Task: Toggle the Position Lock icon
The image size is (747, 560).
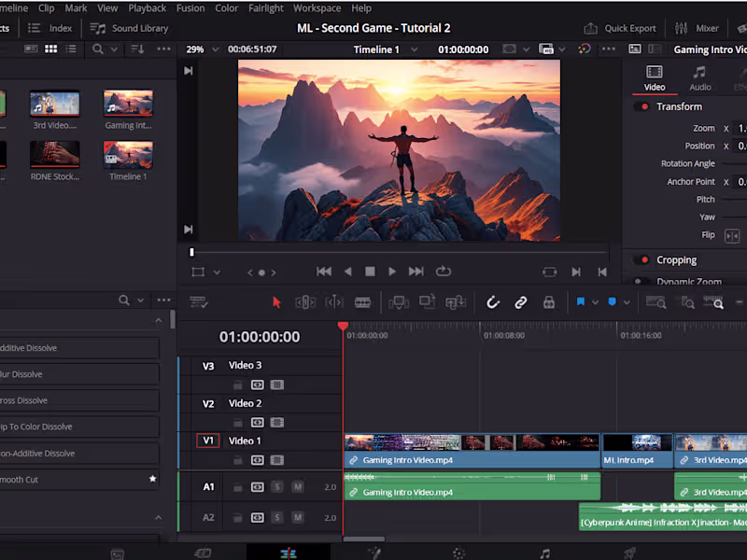Action: pyautogui.click(x=549, y=302)
